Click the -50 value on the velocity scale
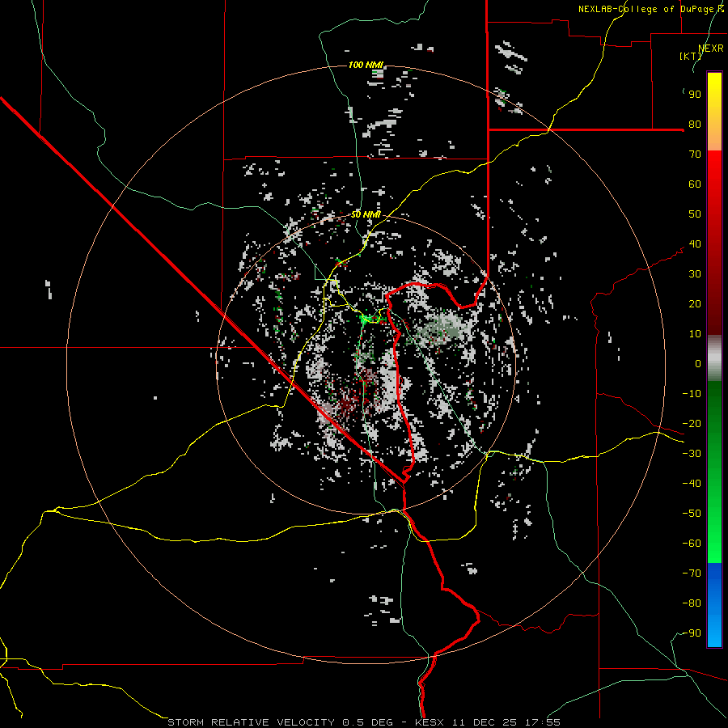Viewport: 728px width, 728px height. [x=692, y=514]
